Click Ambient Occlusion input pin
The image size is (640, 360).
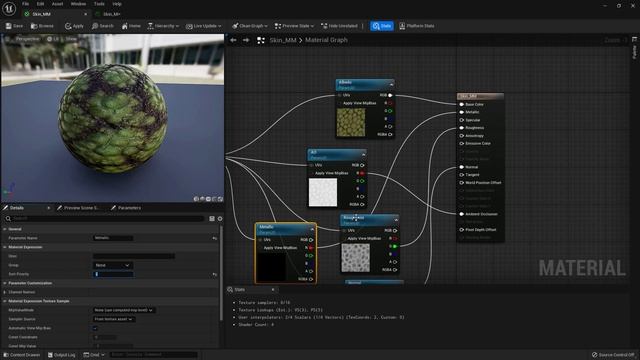(x=462, y=214)
